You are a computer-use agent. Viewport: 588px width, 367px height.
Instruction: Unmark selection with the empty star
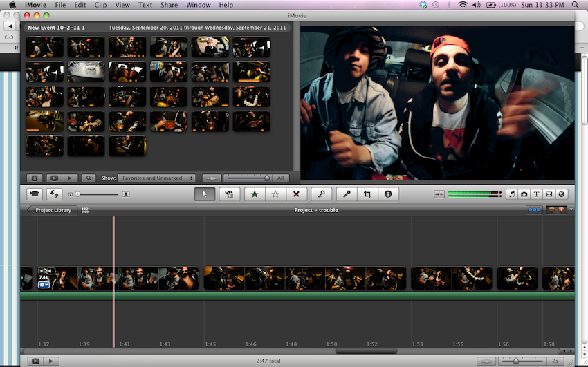point(275,194)
